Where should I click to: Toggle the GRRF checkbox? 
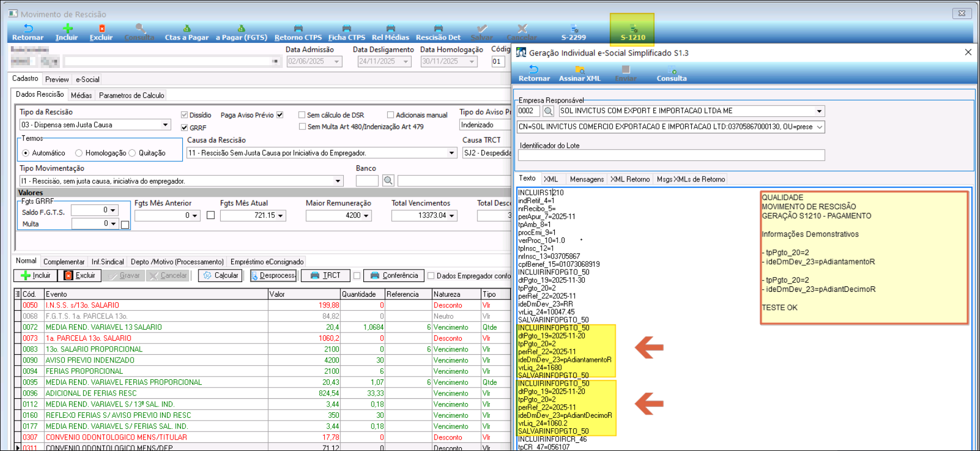click(184, 128)
